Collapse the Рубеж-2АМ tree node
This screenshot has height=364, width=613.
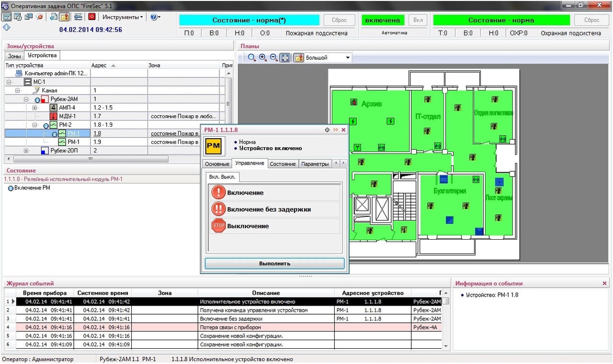click(x=27, y=99)
